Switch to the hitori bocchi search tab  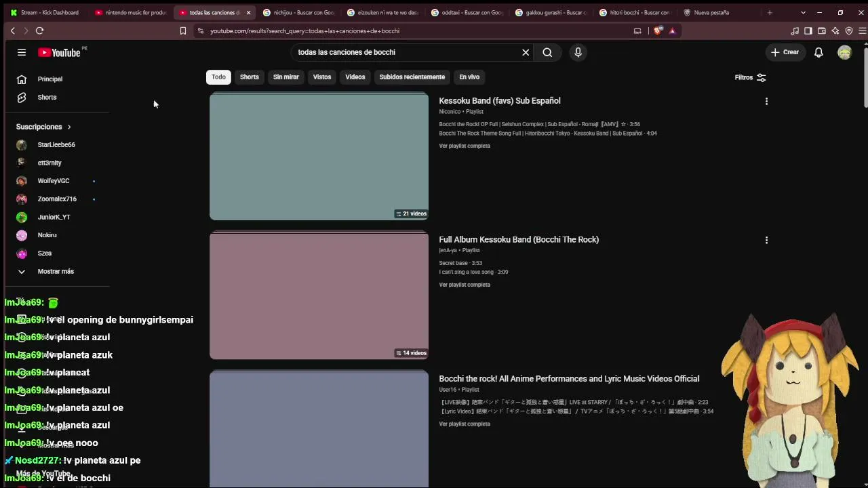636,12
